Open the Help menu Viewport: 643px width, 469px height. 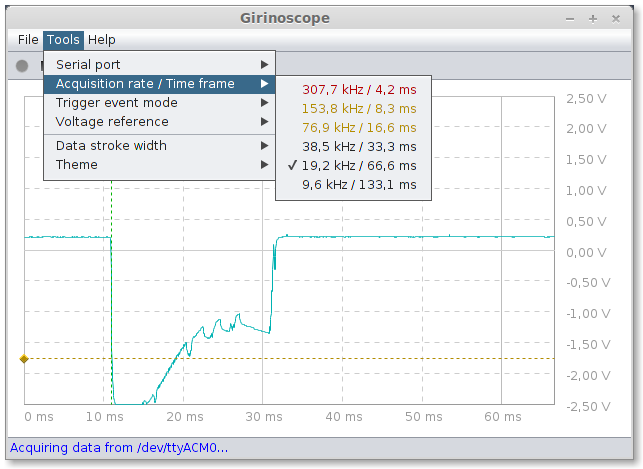(102, 40)
